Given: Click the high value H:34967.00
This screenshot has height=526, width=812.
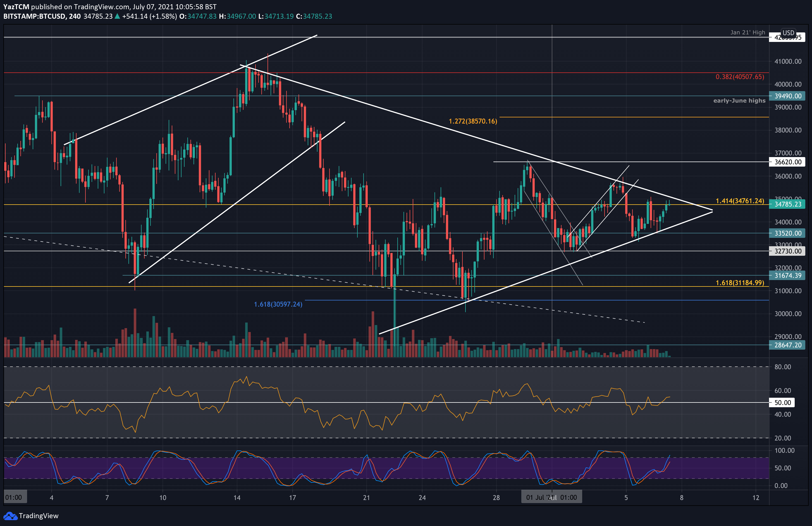Looking at the screenshot, I should 237,16.
